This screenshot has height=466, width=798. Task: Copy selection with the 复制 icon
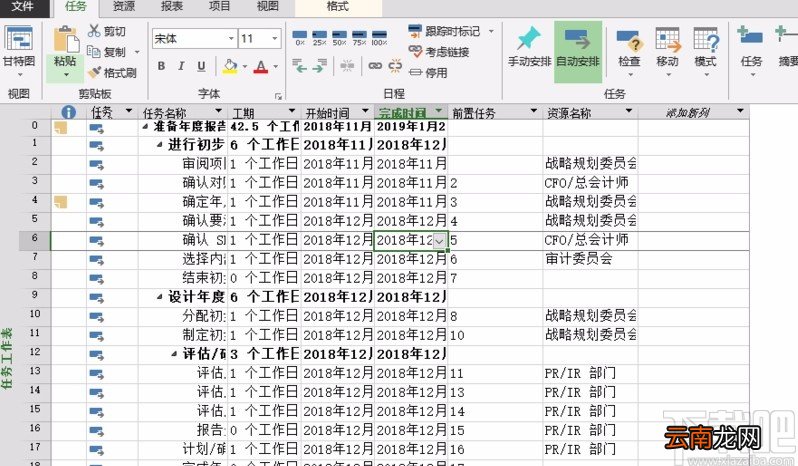tap(94, 51)
